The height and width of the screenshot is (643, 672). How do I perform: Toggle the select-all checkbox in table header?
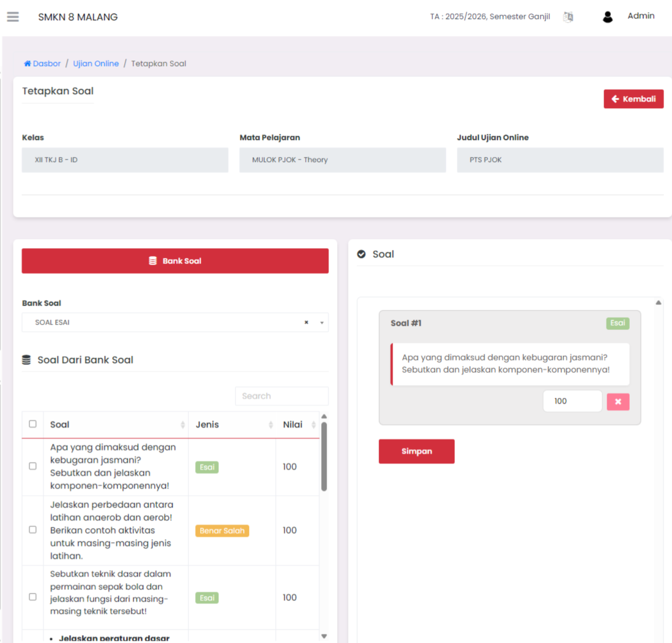pos(33,424)
